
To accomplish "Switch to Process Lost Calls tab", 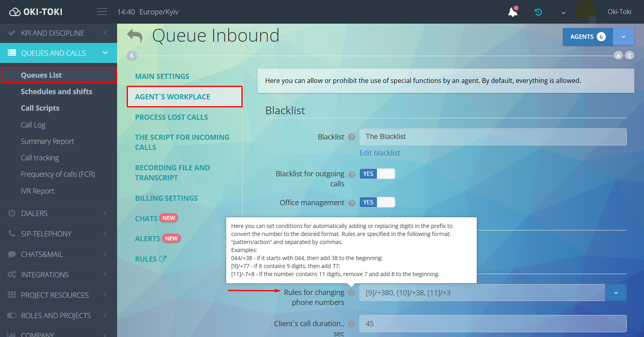I will pyautogui.click(x=171, y=117).
